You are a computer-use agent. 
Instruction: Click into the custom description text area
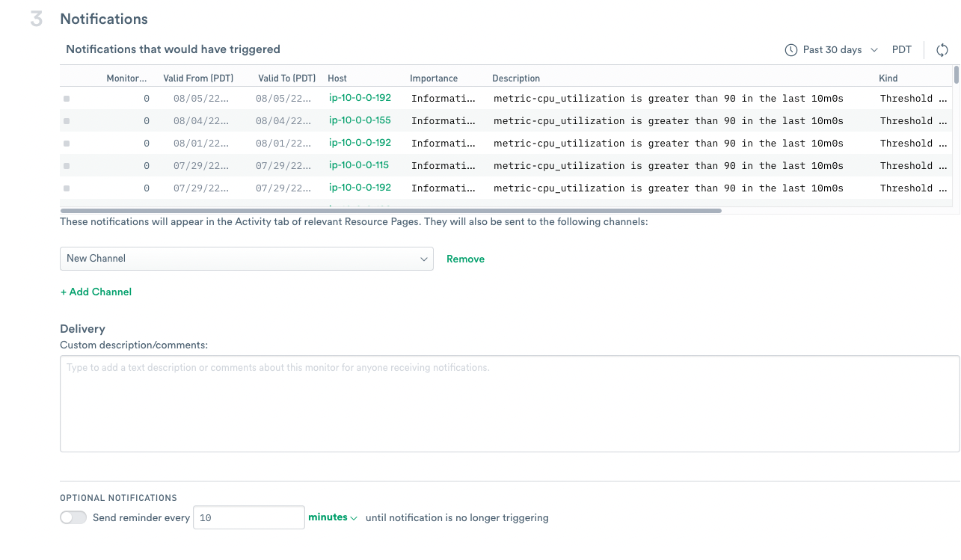click(509, 404)
